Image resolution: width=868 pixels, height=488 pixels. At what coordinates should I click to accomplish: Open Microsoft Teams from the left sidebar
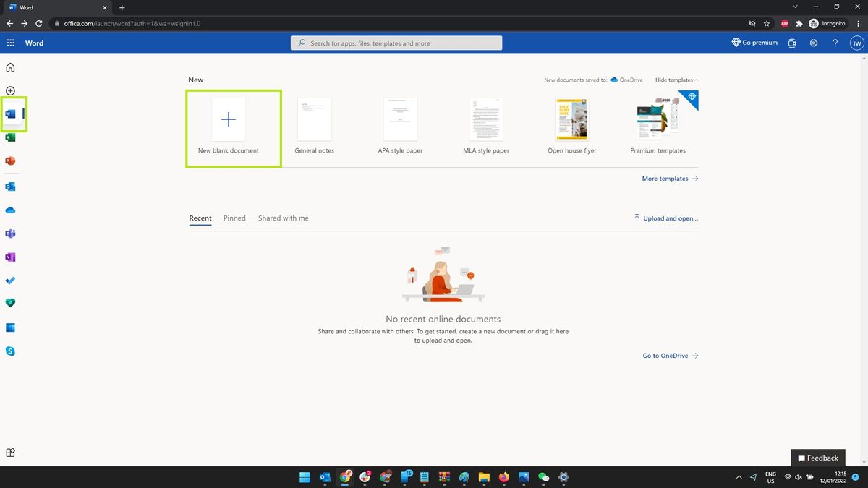tap(10, 233)
